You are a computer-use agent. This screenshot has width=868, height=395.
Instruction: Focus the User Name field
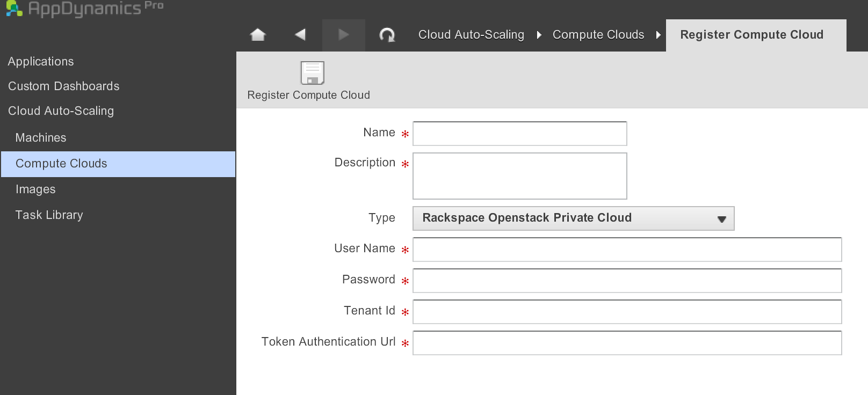click(x=627, y=250)
